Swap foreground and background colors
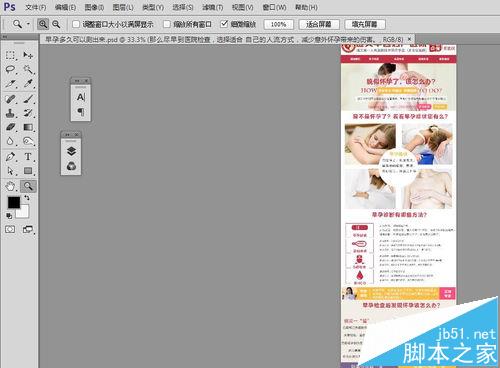 click(x=27, y=198)
